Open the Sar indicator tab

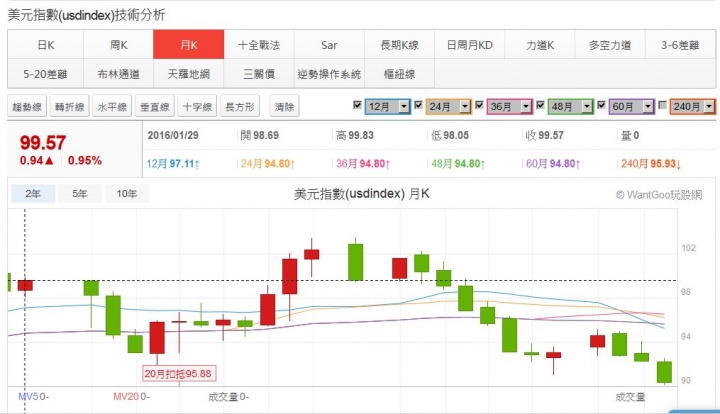click(329, 45)
